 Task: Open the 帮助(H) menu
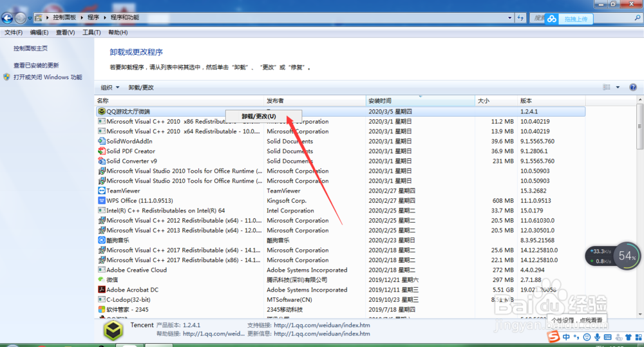pyautogui.click(x=118, y=32)
